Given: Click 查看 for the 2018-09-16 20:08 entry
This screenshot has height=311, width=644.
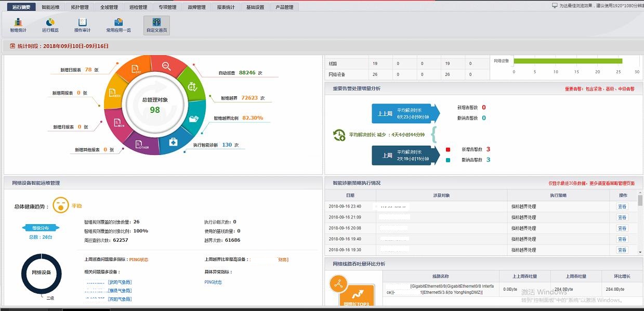Looking at the screenshot, I should tap(622, 228).
